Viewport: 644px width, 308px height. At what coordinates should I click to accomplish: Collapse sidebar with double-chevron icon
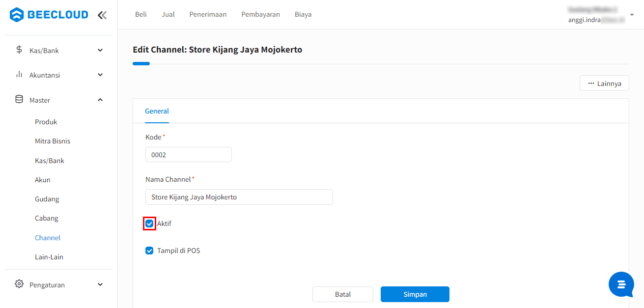click(x=102, y=15)
